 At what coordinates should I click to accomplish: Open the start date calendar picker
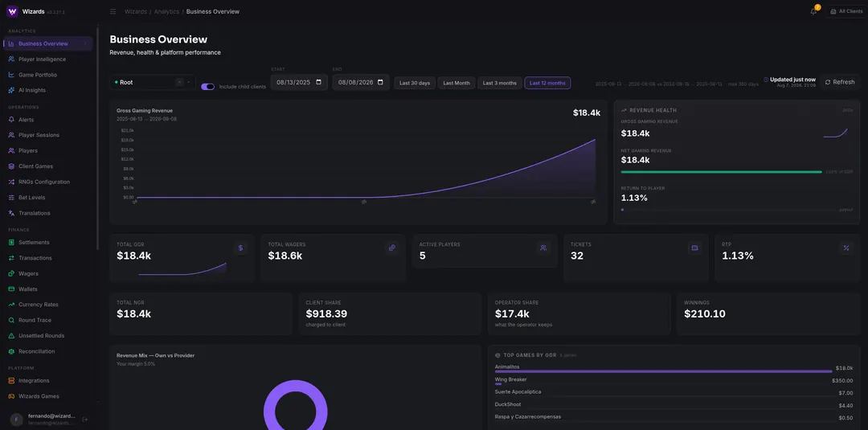click(x=318, y=83)
